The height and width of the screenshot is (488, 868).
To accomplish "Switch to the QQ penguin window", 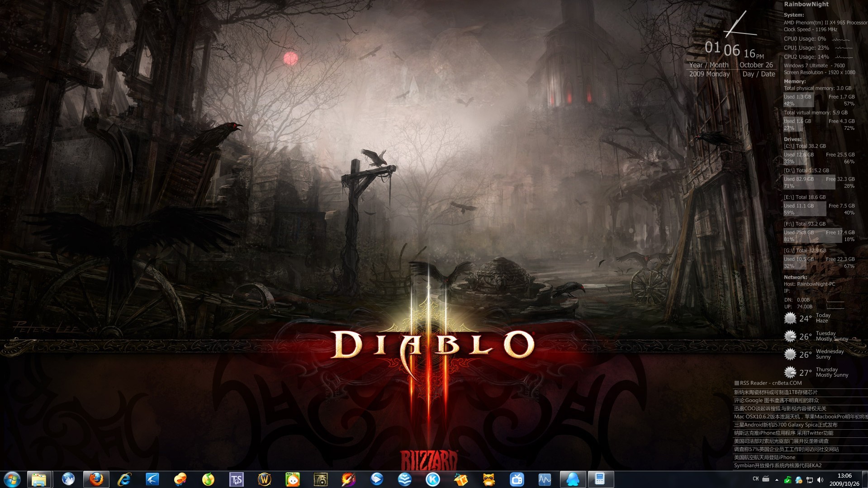I will (x=573, y=479).
